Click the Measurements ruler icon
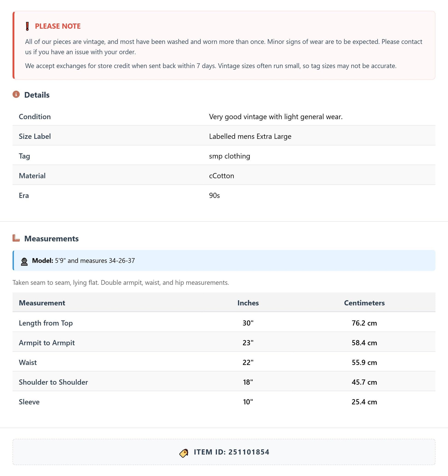Screen dimensions: 448x476 tap(16, 238)
